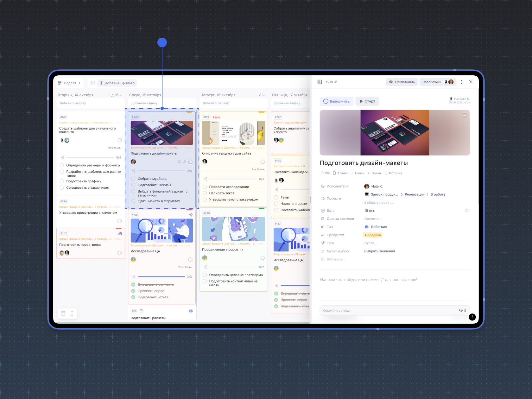Click the trash icon at bottom left
The image size is (532, 399).
tap(63, 313)
